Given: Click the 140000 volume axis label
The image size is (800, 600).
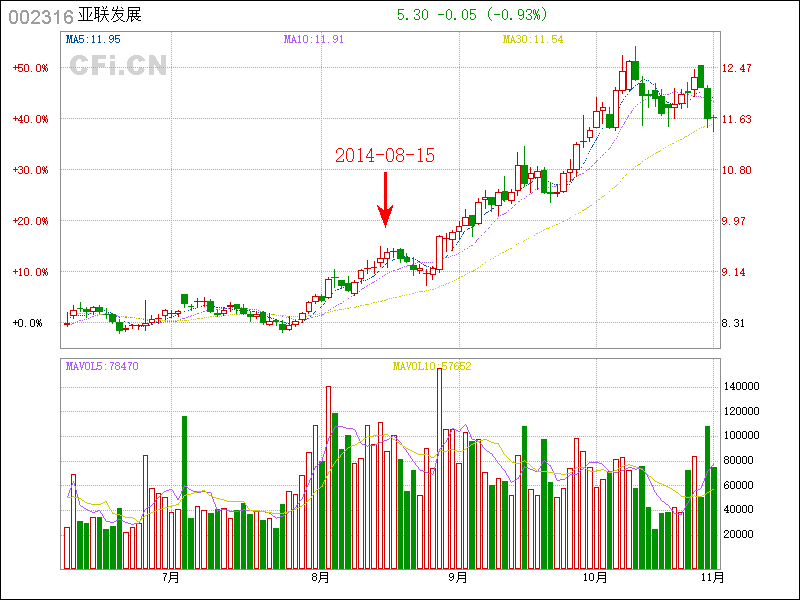Looking at the screenshot, I should coord(742,386).
